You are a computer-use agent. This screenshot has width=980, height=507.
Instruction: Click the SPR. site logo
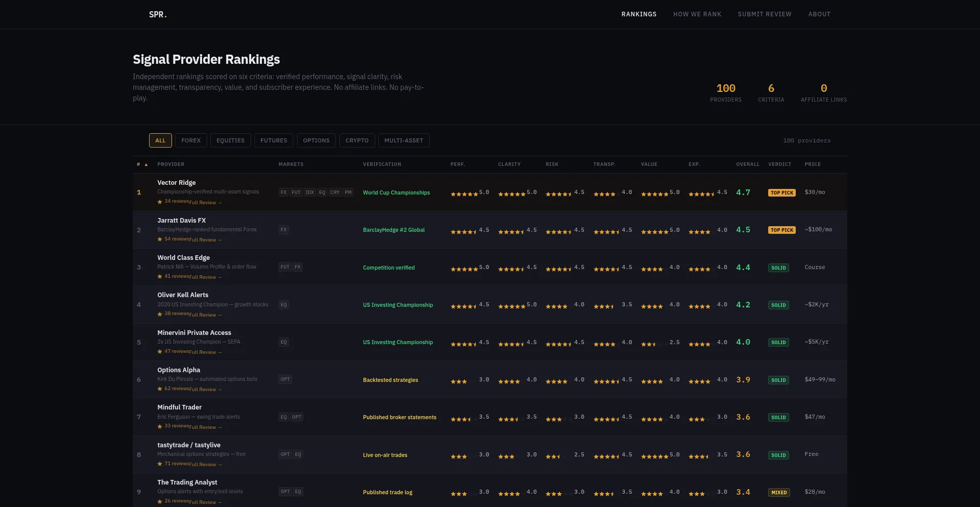tap(158, 14)
